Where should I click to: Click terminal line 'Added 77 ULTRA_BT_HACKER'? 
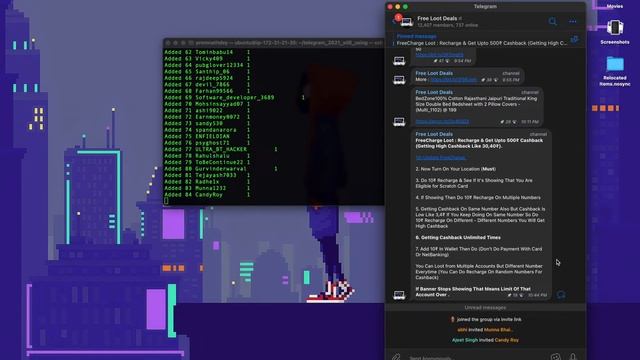[x=221, y=149]
